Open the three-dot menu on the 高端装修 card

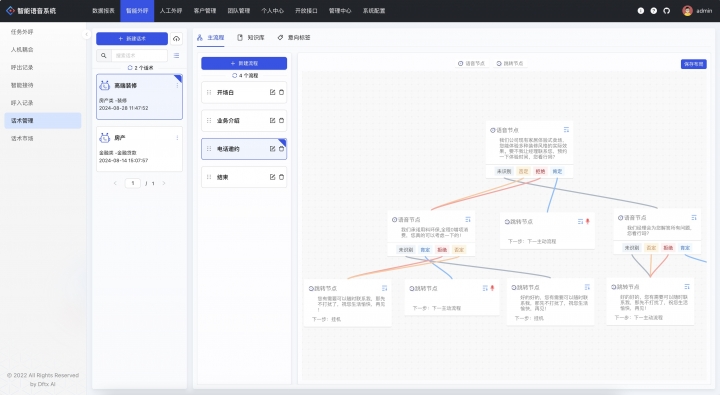177,86
